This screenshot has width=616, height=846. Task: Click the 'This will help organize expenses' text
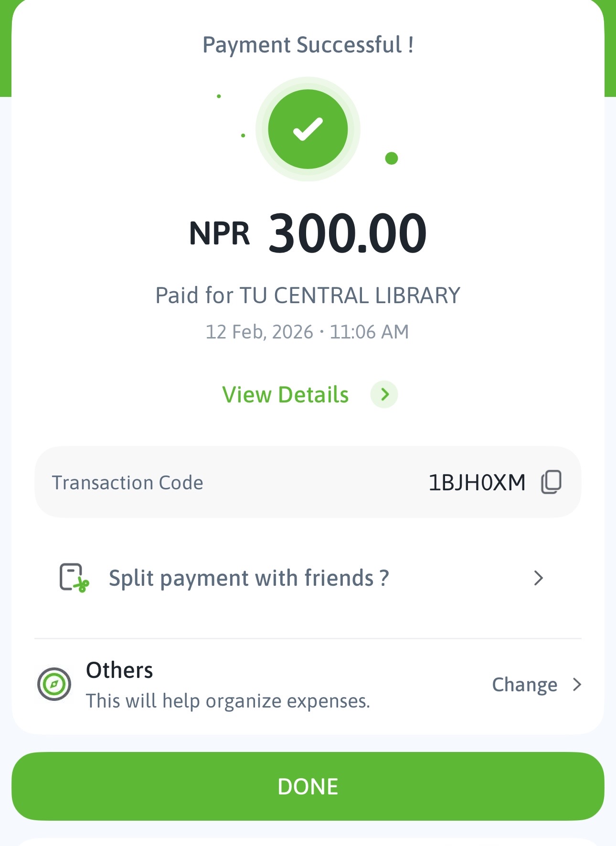(228, 701)
